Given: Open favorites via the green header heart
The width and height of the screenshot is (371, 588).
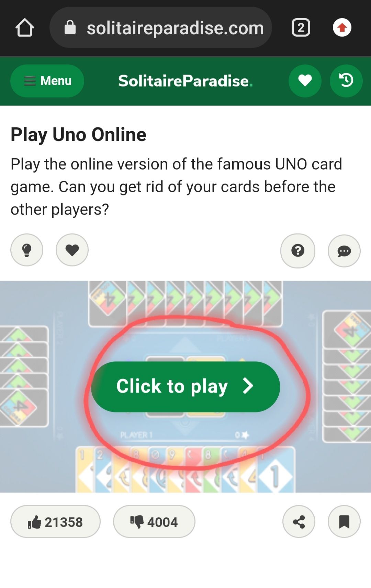Looking at the screenshot, I should (305, 81).
